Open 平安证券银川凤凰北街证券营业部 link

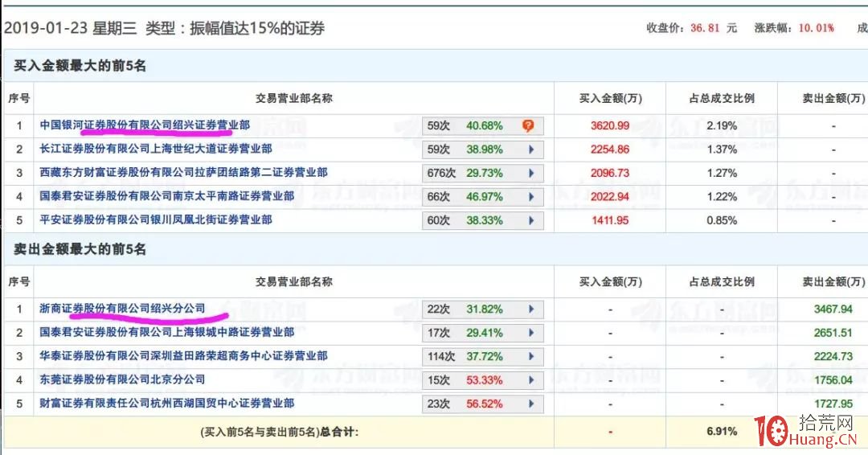(156, 219)
